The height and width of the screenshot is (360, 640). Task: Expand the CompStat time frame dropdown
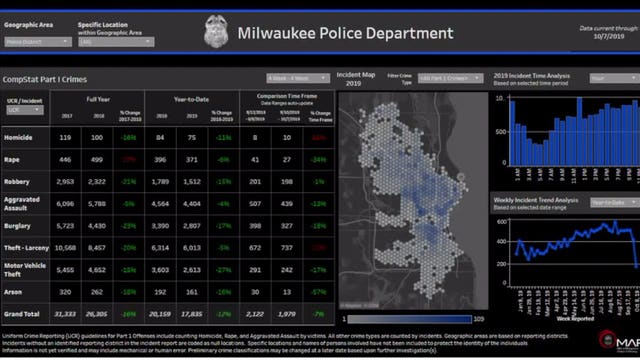click(x=298, y=78)
